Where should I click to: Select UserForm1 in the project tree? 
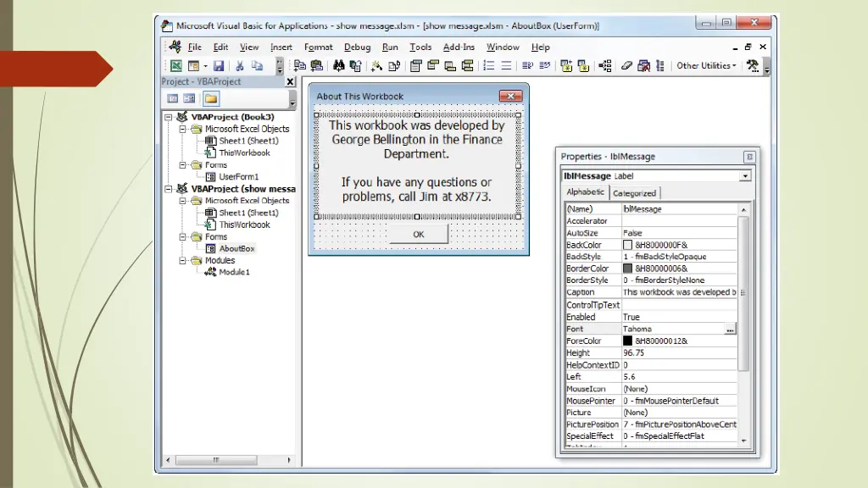pos(238,177)
